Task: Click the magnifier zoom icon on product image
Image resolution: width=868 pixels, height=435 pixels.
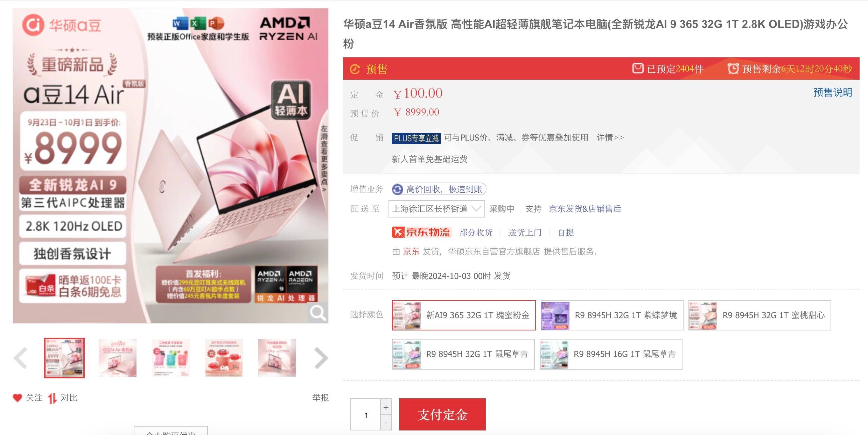Action: [318, 313]
